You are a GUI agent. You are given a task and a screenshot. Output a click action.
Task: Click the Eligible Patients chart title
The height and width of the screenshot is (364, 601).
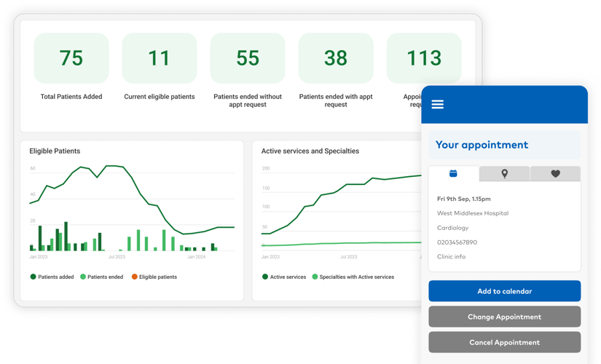point(55,151)
